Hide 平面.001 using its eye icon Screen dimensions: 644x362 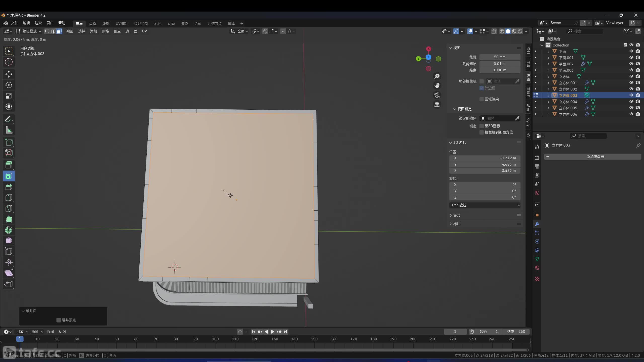point(631,58)
